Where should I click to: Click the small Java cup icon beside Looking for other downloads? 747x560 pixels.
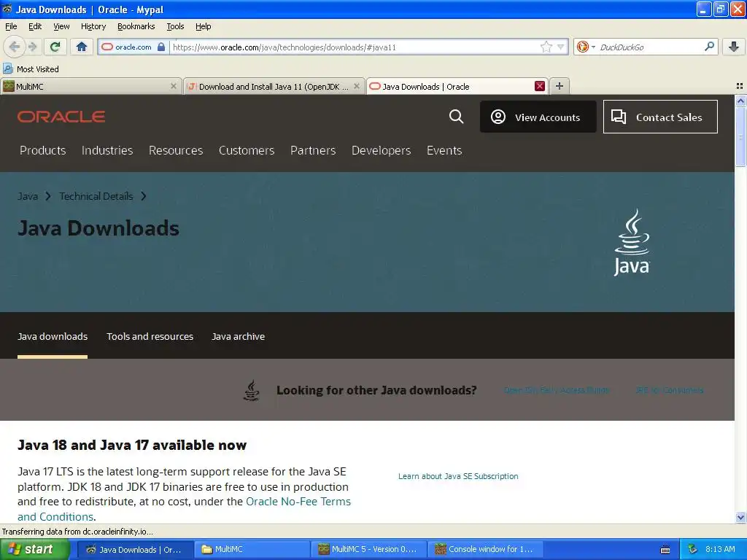[x=252, y=390]
